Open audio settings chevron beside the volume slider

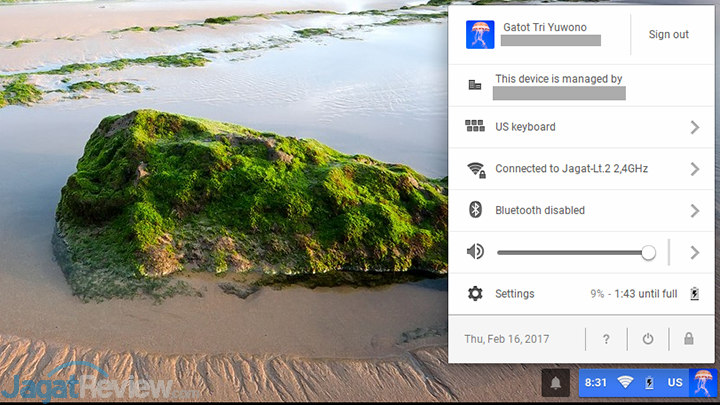[x=694, y=252]
